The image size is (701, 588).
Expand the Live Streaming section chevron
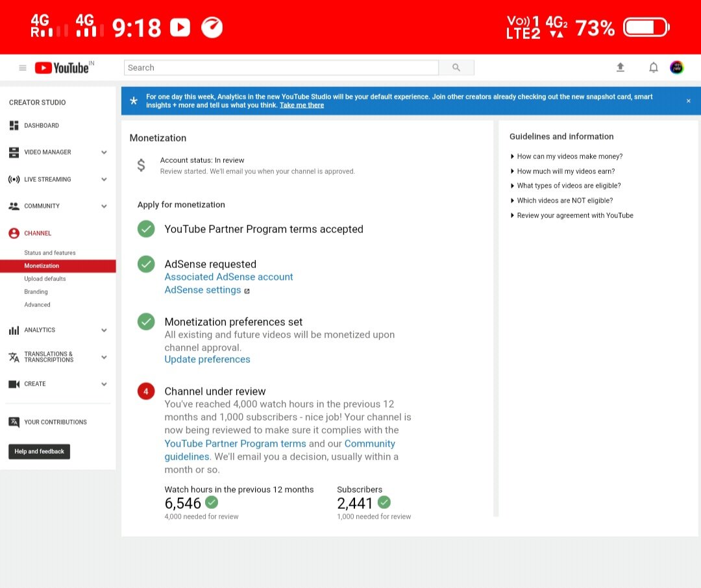point(104,179)
